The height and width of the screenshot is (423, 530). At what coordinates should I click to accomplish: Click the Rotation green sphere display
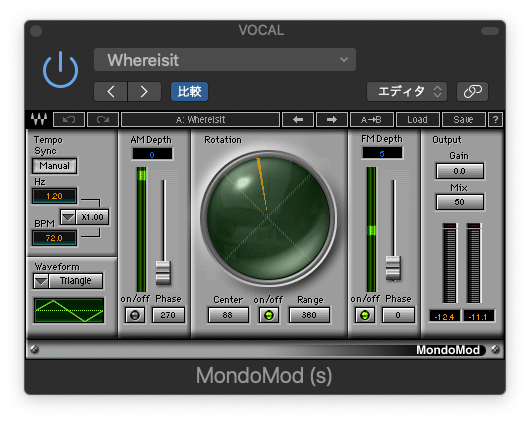click(268, 217)
